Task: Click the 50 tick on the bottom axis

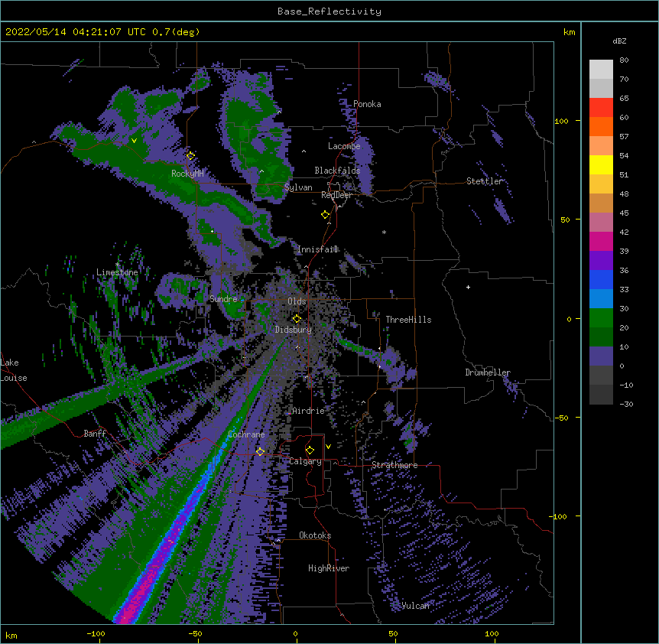Action: pos(393,633)
